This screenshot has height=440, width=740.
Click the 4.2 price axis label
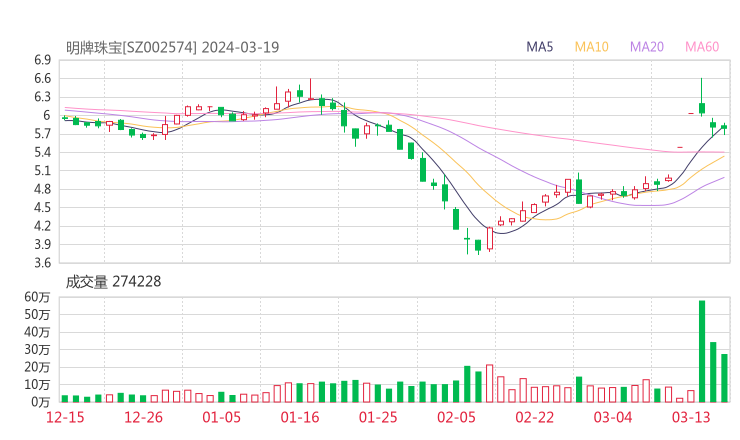coord(42,226)
